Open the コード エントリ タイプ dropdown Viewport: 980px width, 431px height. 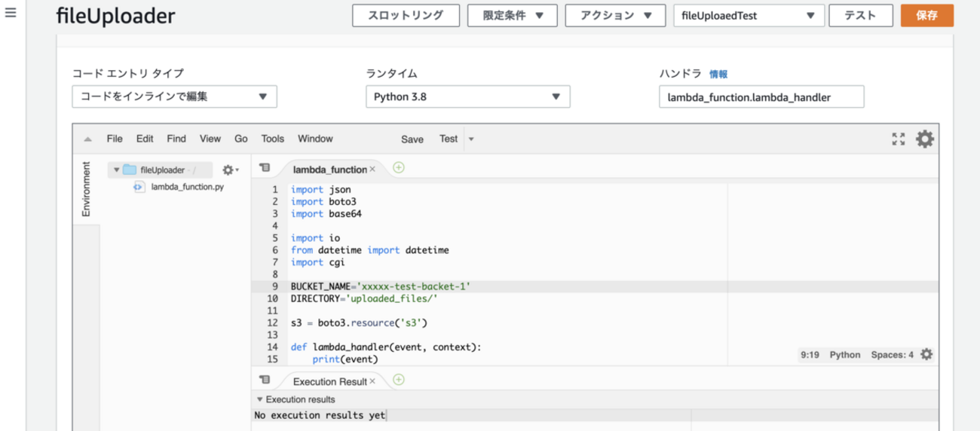[x=174, y=96]
